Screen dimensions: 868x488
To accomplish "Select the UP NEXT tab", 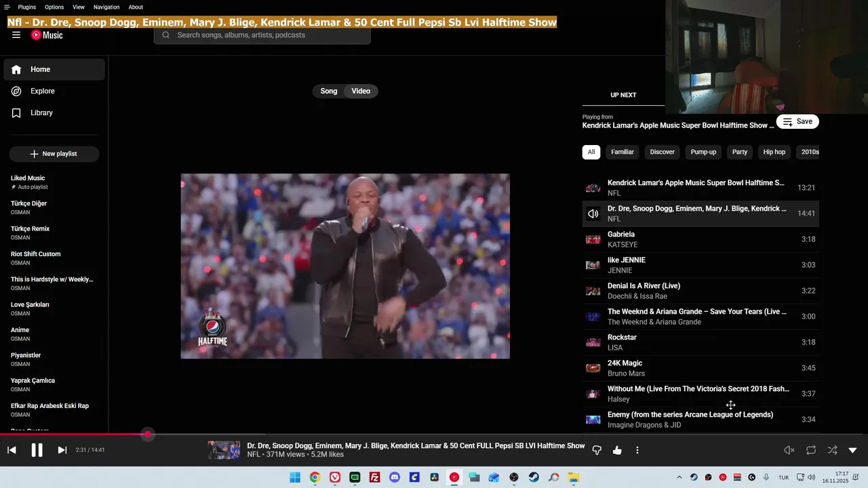I will click(623, 95).
